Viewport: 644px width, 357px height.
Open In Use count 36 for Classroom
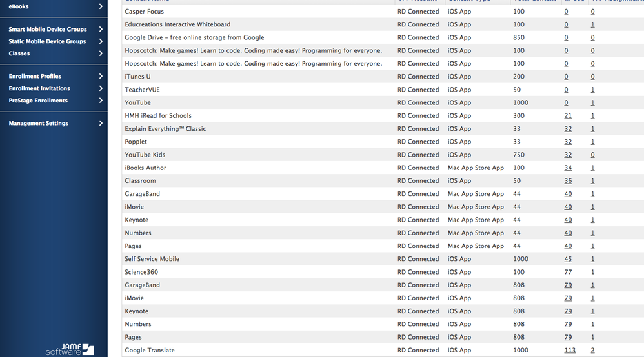click(568, 180)
